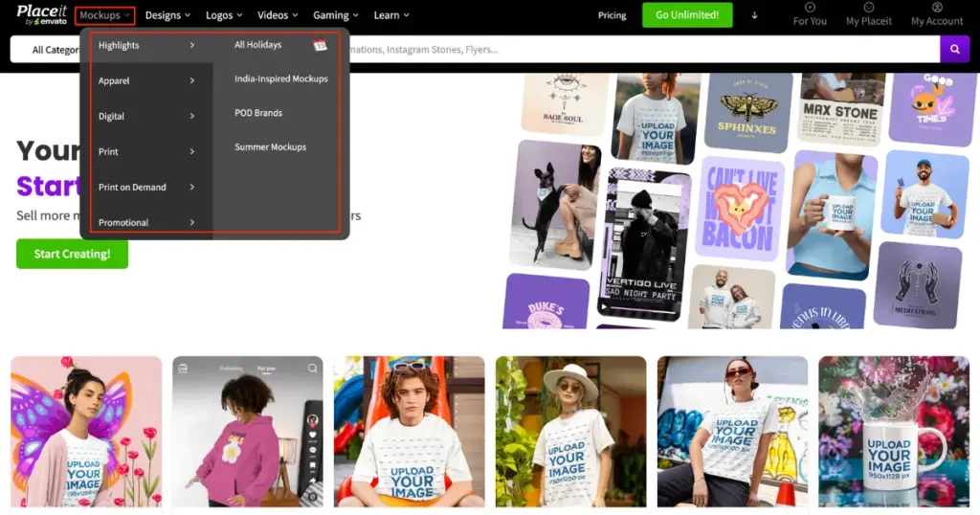Open the pink hoodie TikTok mockup
980x515 pixels.
pyautogui.click(x=248, y=432)
